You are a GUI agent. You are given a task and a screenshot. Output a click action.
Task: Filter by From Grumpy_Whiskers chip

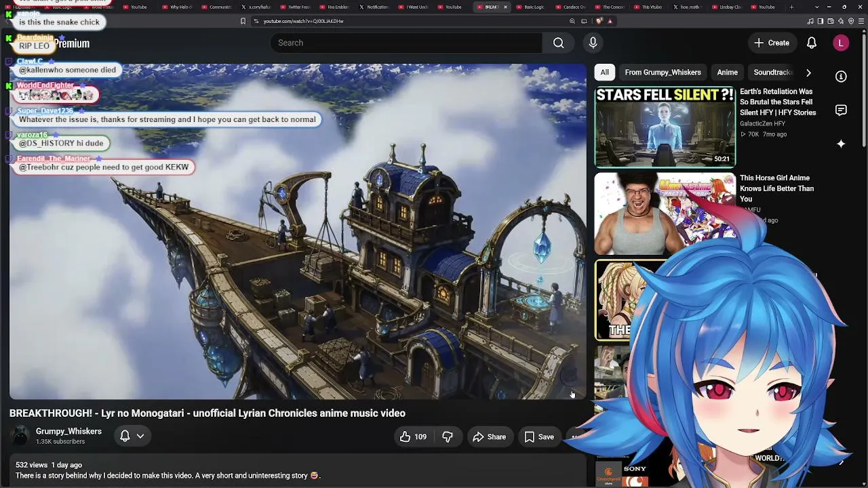[663, 73]
